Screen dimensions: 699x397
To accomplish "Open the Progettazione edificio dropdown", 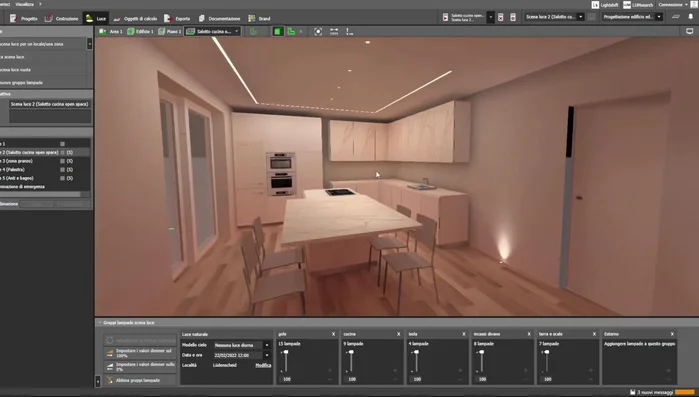I will click(632, 17).
